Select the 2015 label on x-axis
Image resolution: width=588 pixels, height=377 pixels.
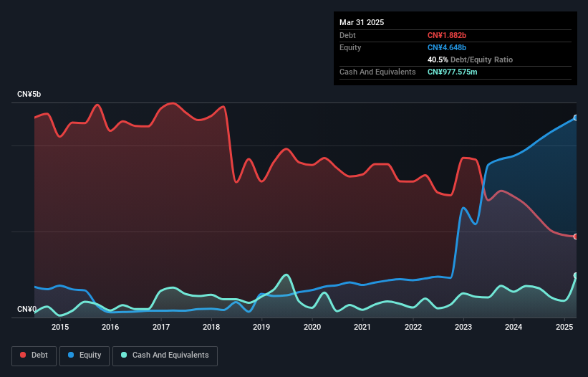60,328
